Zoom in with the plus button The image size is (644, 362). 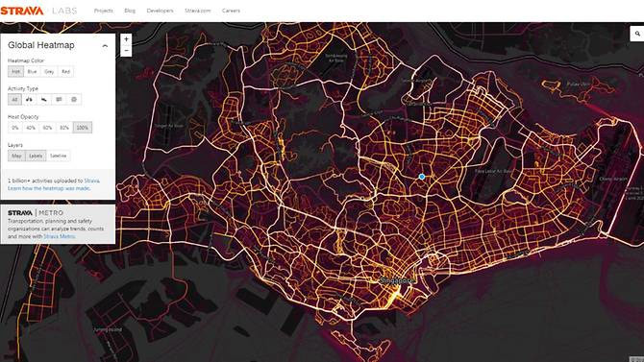pos(126,39)
